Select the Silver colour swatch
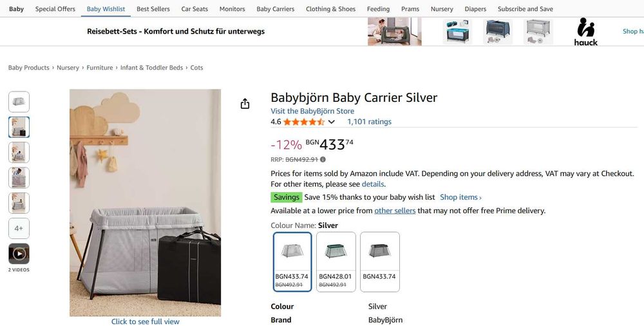 coord(292,261)
